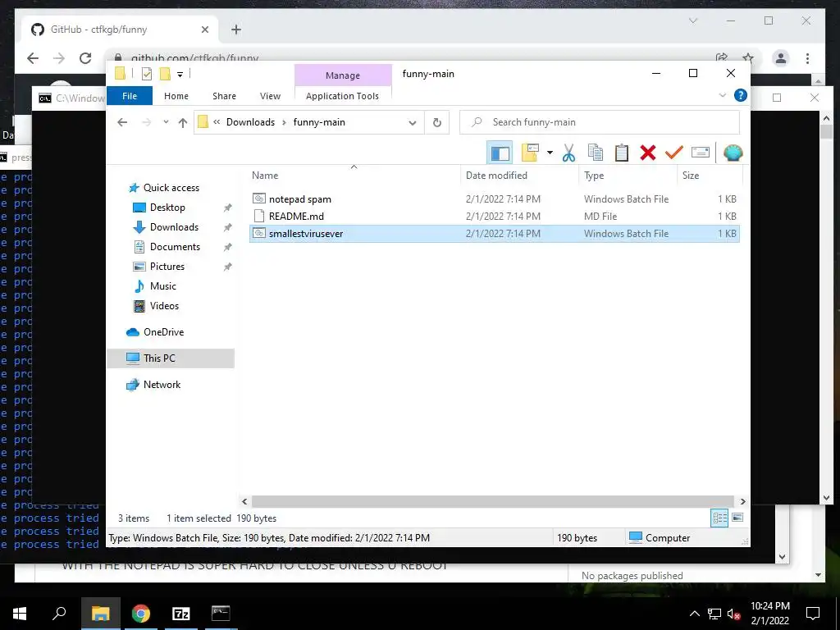Select This PC in navigation pane

click(x=171, y=358)
